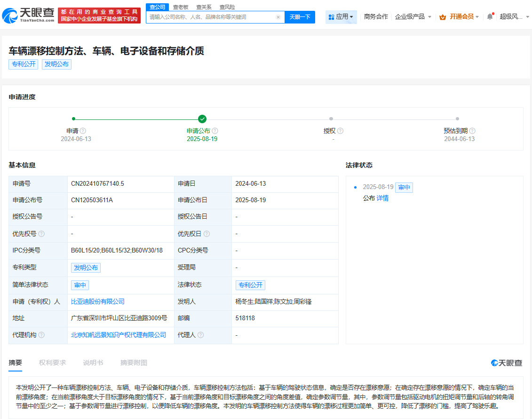
Task: Clear the search box with the x icon
Action: coord(278,17)
